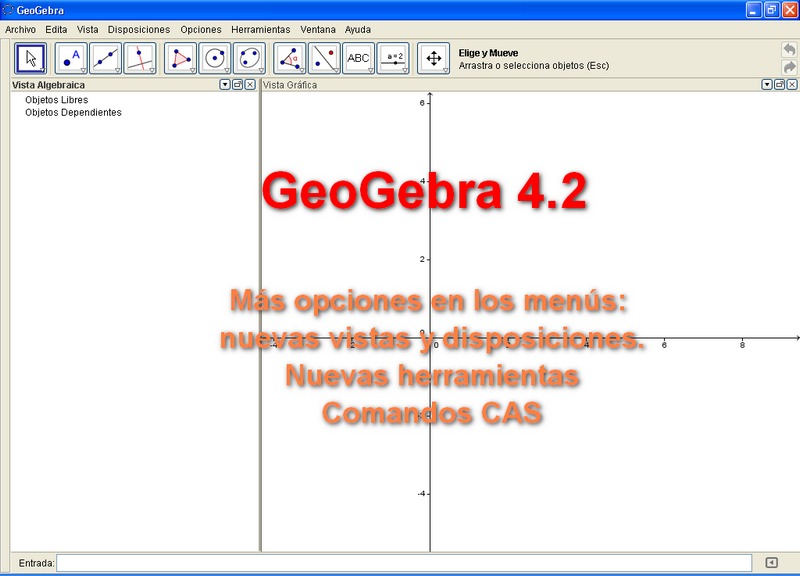Expand the input help arrow beside Entrada

point(770,562)
